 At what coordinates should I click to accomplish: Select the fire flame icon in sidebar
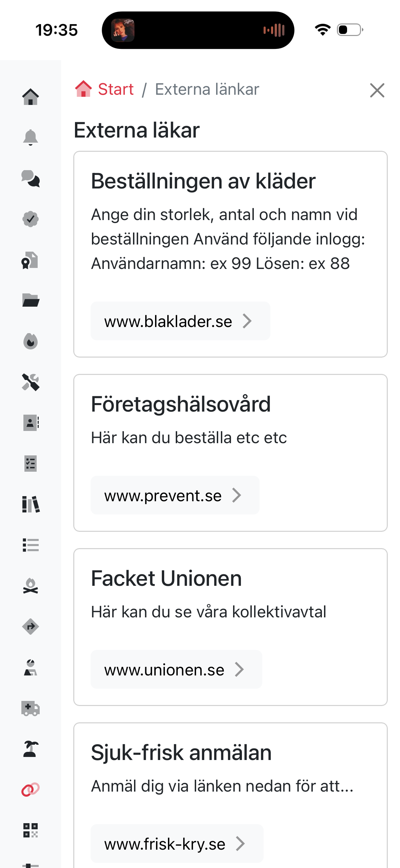tap(31, 341)
